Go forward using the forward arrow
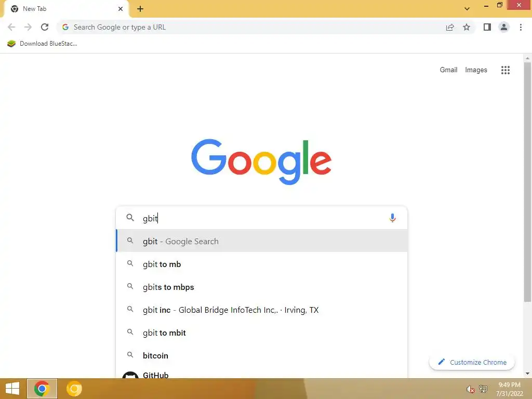The height and width of the screenshot is (399, 532). click(x=28, y=27)
